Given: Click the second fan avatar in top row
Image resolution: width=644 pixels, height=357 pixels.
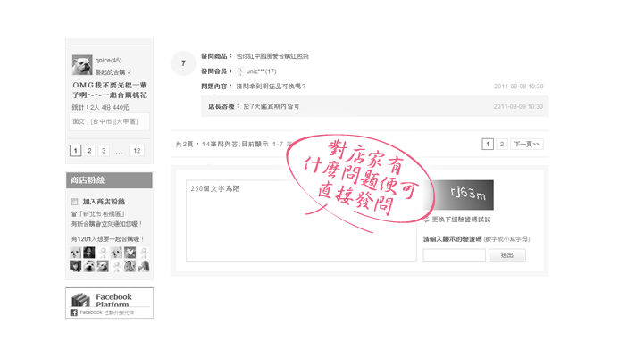Looking at the screenshot, I should (x=89, y=253).
